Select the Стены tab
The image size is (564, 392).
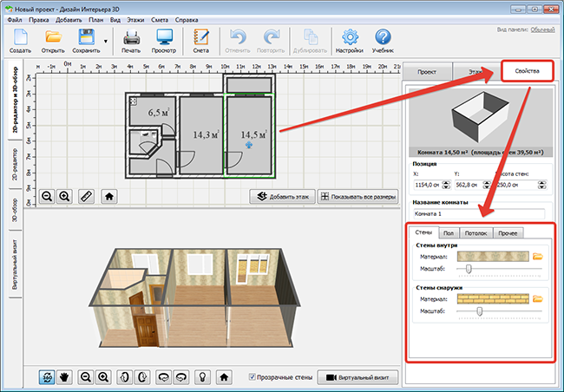pyautogui.click(x=423, y=232)
